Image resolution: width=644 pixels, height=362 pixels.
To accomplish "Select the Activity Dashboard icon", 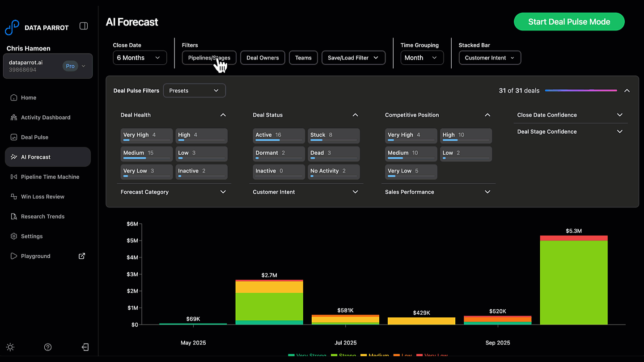I will (x=12, y=117).
